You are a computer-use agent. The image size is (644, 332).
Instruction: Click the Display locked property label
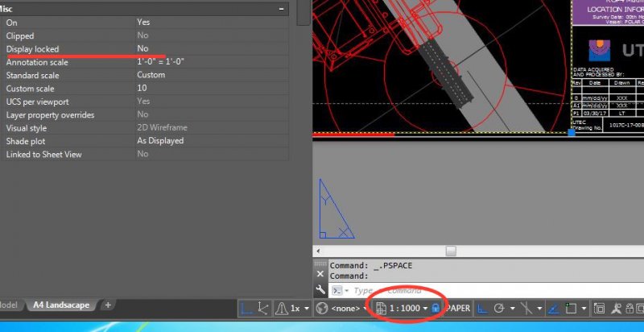click(32, 49)
